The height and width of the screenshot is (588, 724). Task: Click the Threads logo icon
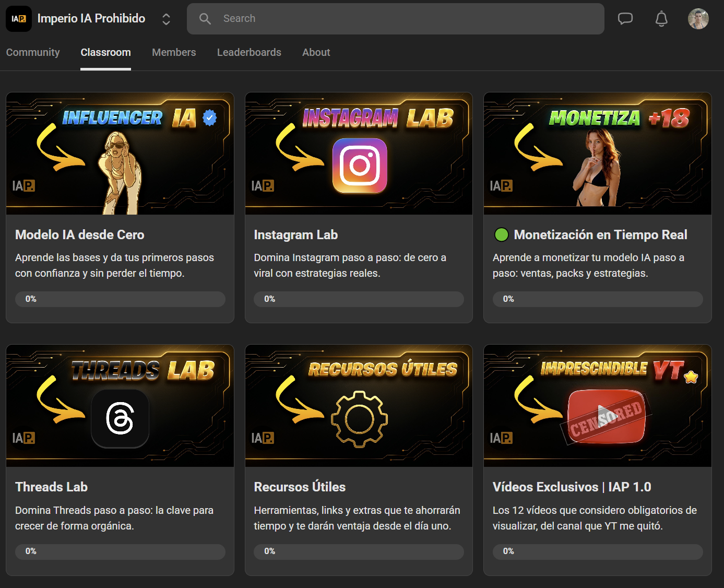pyautogui.click(x=120, y=418)
